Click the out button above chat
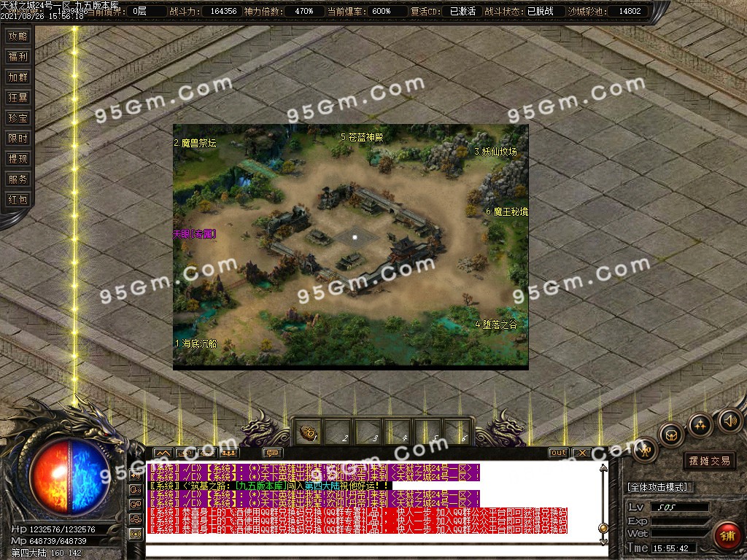This screenshot has width=747, height=560. point(558,453)
